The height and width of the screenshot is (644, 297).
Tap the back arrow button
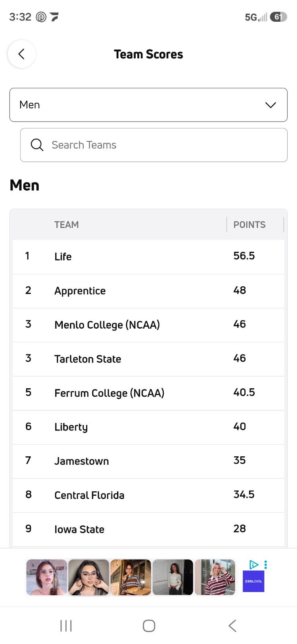22,54
